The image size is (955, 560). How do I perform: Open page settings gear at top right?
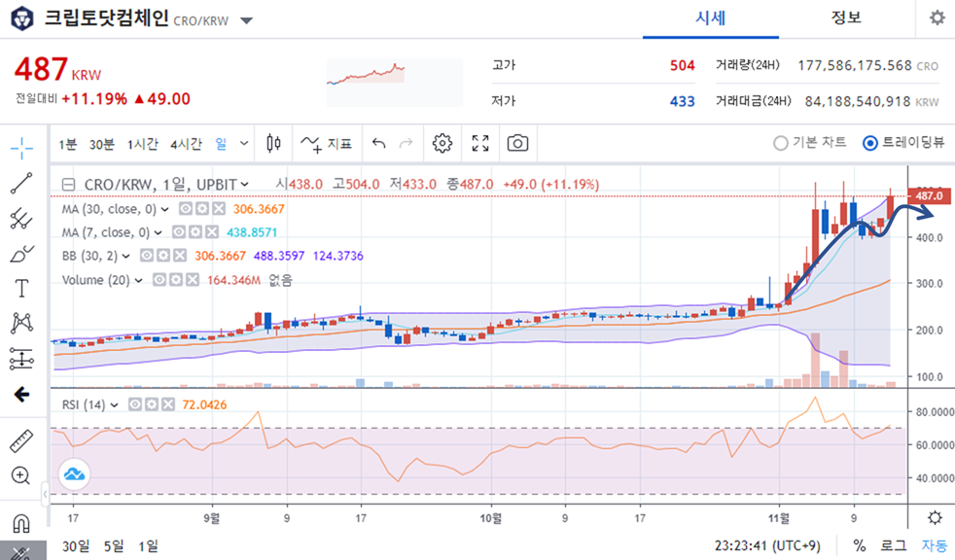point(937,17)
